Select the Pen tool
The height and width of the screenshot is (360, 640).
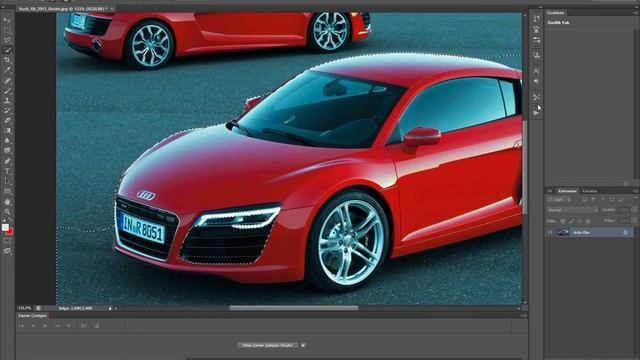tap(7, 161)
